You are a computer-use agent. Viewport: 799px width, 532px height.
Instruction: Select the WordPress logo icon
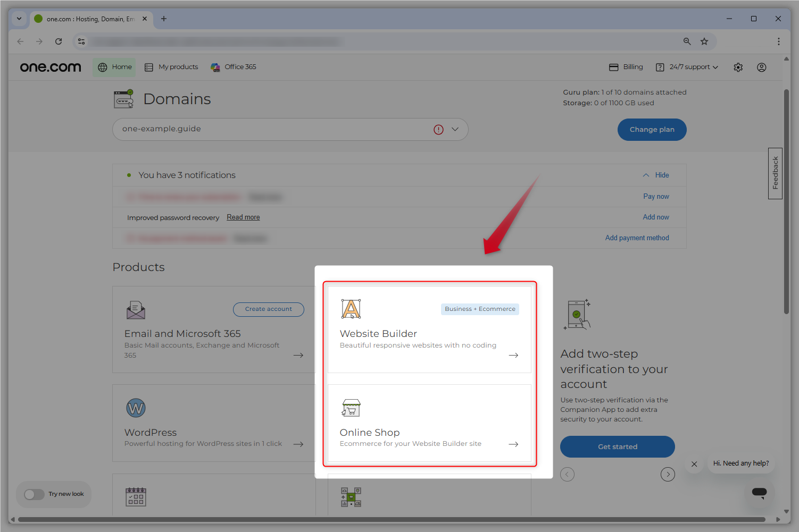click(136, 408)
